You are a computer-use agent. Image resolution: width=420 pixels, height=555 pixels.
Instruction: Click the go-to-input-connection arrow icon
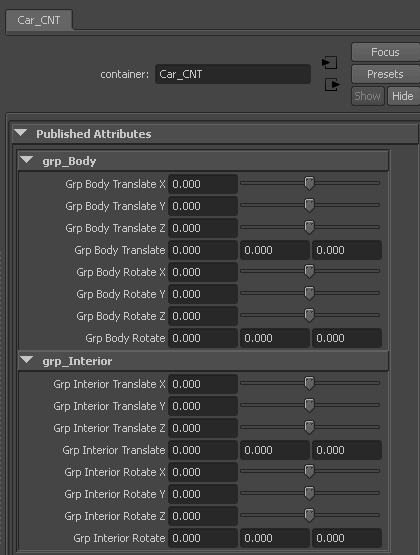coord(329,63)
